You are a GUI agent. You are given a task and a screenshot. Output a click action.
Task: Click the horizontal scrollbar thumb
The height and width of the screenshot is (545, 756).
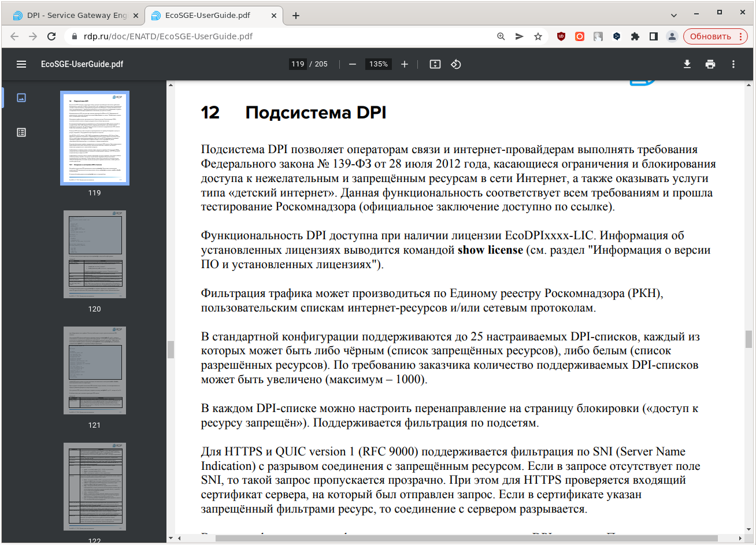pyautogui.click(x=466, y=538)
